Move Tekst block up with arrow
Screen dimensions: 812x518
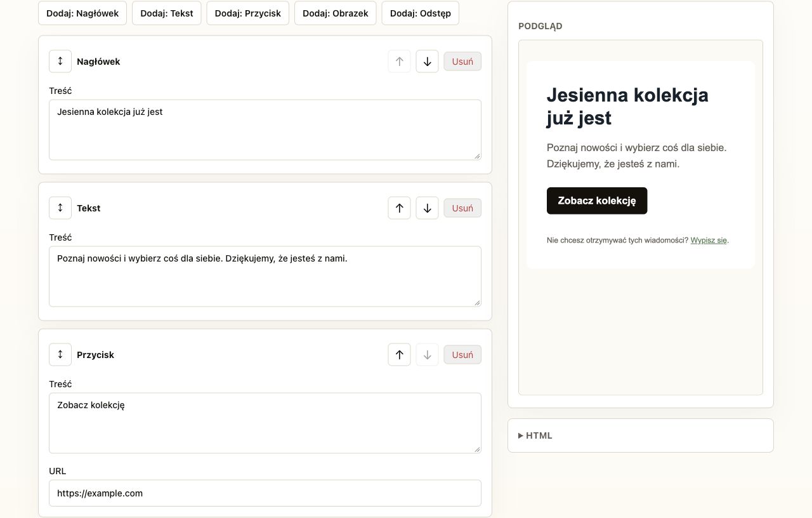coord(399,208)
